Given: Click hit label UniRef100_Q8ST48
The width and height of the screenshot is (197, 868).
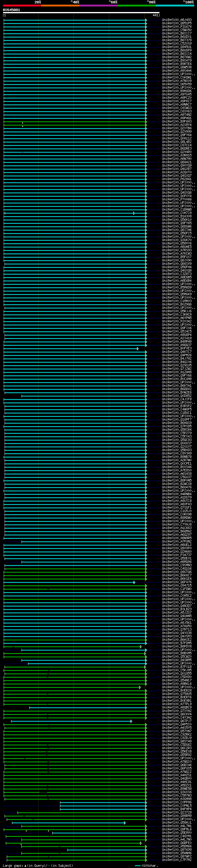Looking at the screenshot, I should [177, 741].
